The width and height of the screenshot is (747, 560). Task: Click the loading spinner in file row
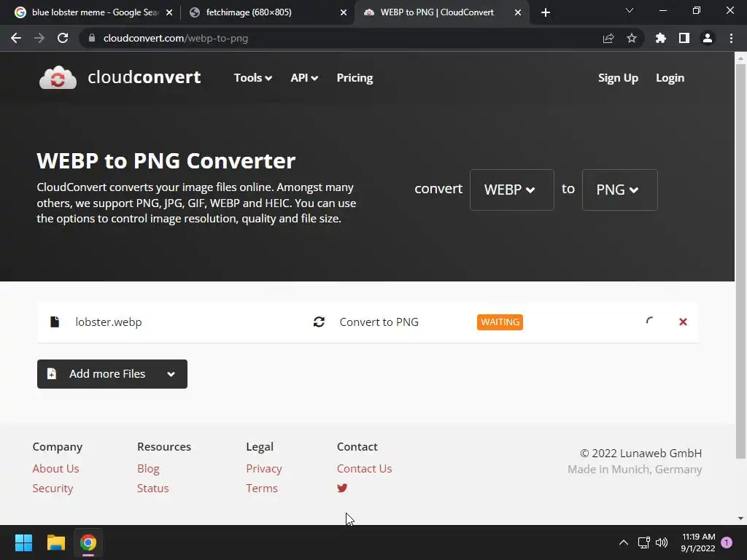[x=650, y=322]
